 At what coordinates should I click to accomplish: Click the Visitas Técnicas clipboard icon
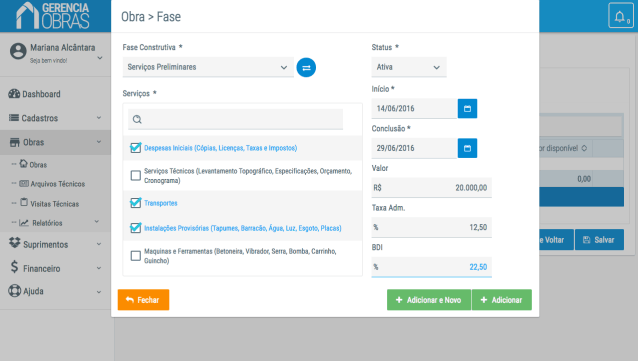point(24,202)
